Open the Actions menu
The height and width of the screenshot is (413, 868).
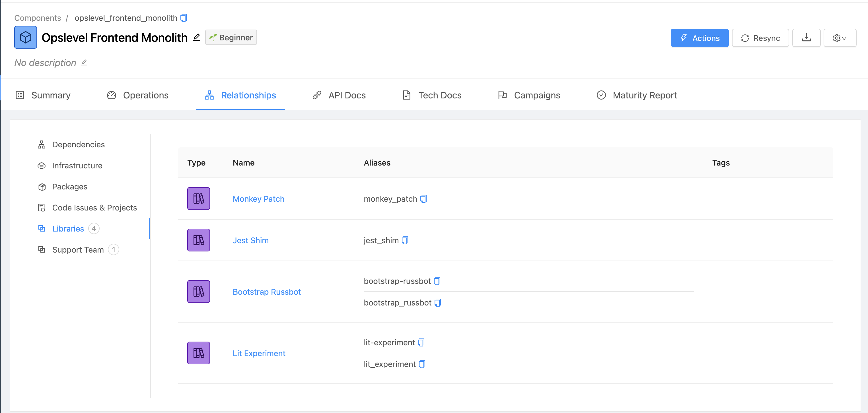(699, 38)
